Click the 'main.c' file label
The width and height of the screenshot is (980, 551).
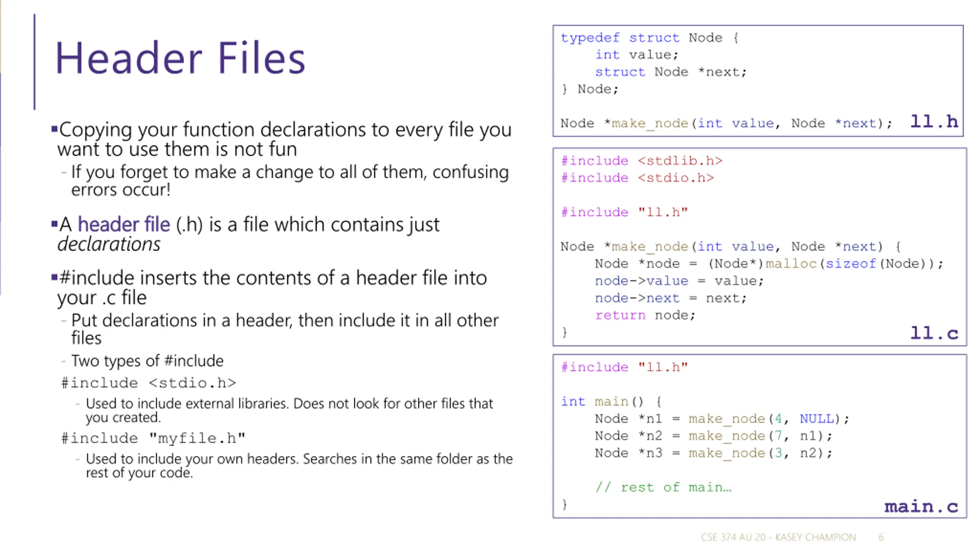pyautogui.click(x=921, y=507)
